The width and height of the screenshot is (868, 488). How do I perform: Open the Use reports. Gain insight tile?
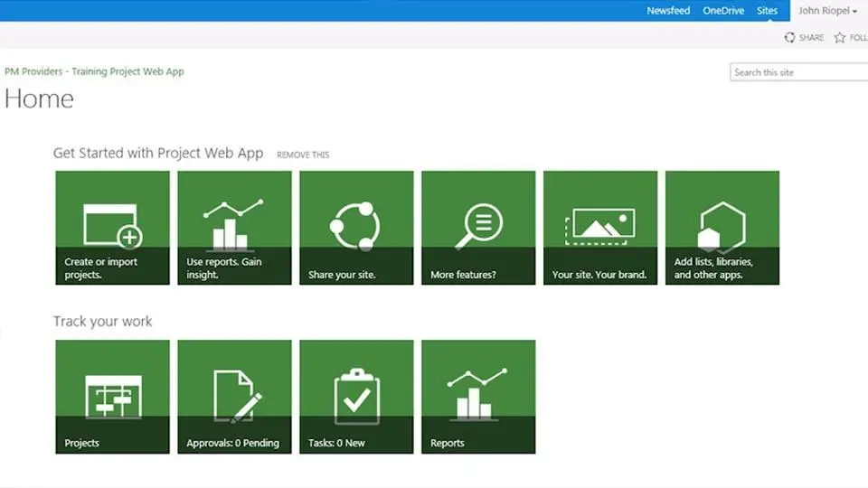point(235,228)
